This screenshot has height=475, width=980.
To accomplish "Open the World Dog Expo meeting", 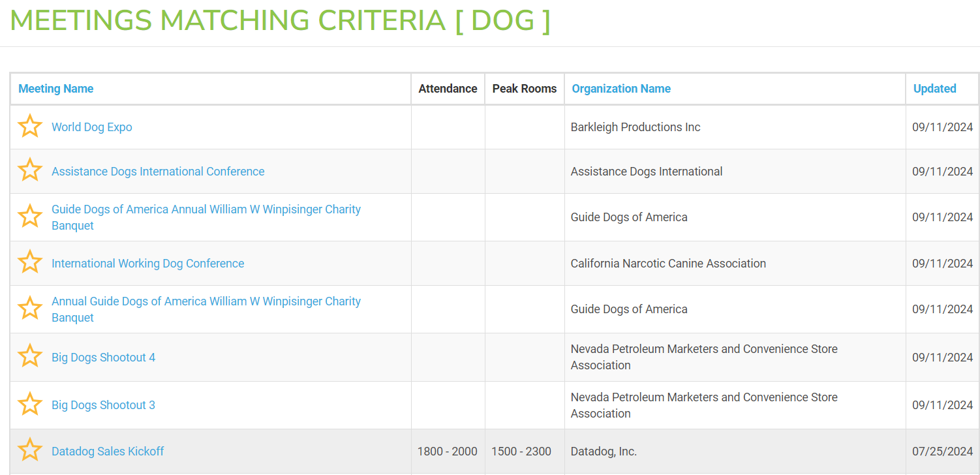I will coord(92,127).
